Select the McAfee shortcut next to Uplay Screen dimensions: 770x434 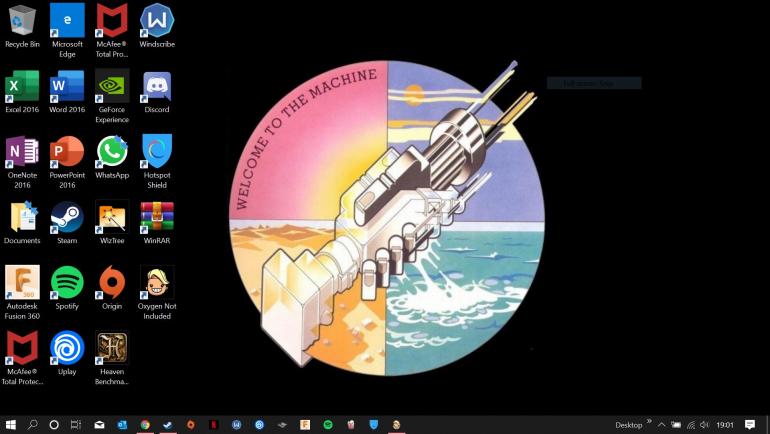point(22,358)
